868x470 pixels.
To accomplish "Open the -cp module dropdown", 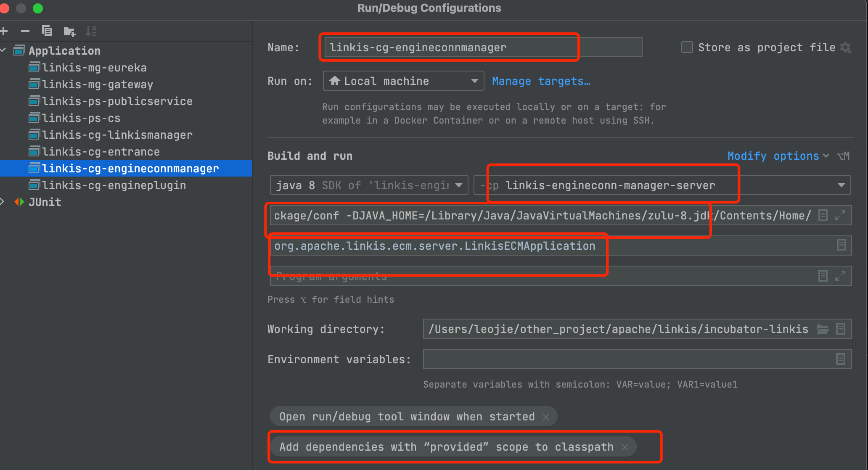I will coord(842,185).
